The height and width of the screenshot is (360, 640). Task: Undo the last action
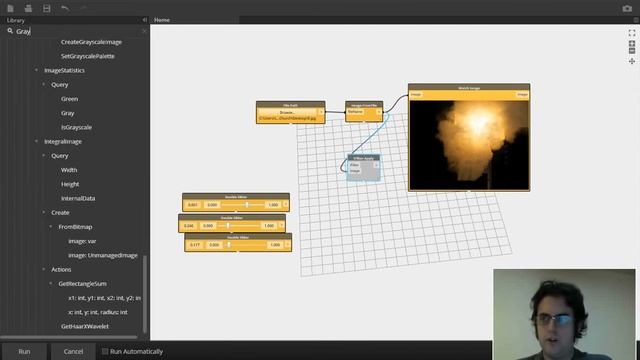click(x=65, y=8)
